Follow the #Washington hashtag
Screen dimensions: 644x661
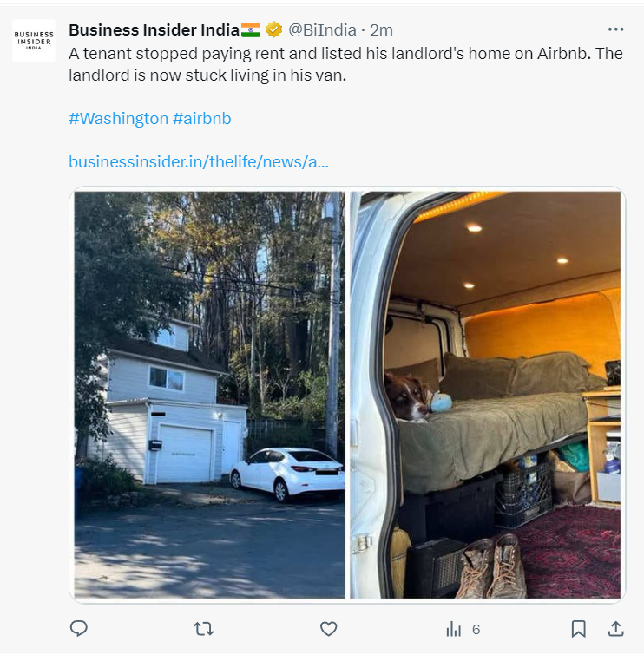pyautogui.click(x=118, y=118)
